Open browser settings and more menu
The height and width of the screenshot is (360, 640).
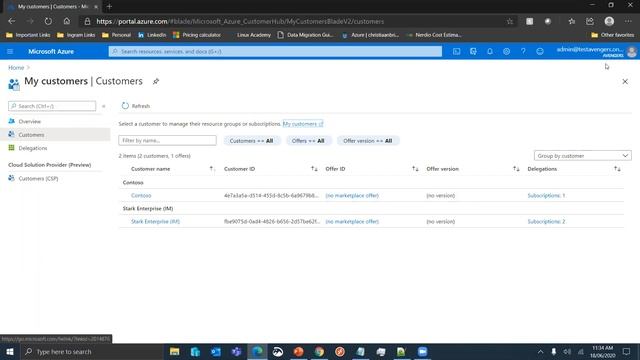(x=628, y=21)
